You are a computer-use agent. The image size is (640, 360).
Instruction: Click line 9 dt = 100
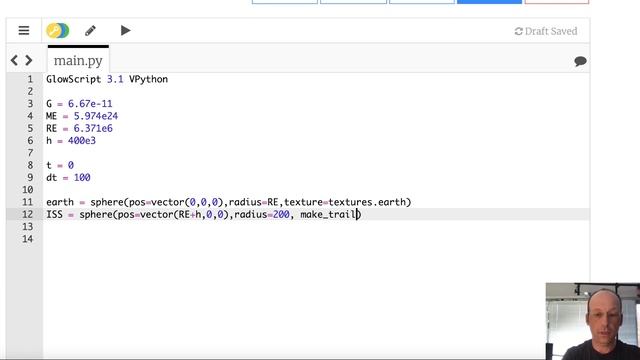coord(68,178)
